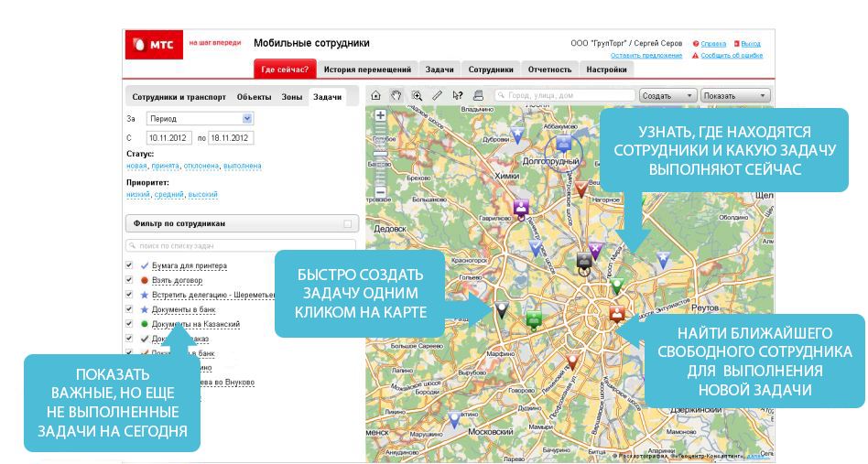Open Задачи tab in main navigation
Viewport: 868px width, 464px height.
[439, 70]
